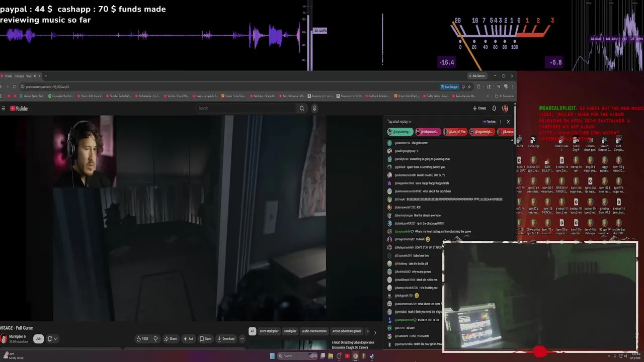Click chat message 'MARK IS A BIG BOY GUYS'

[431, 175]
